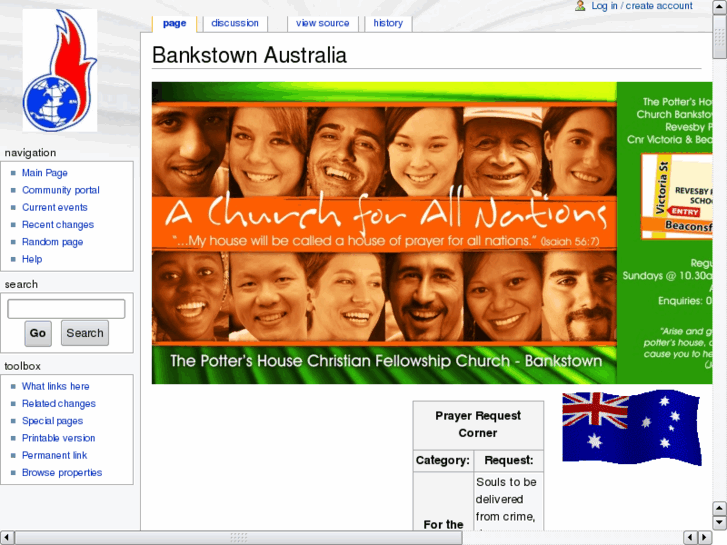Click the Request: column header

509,460
